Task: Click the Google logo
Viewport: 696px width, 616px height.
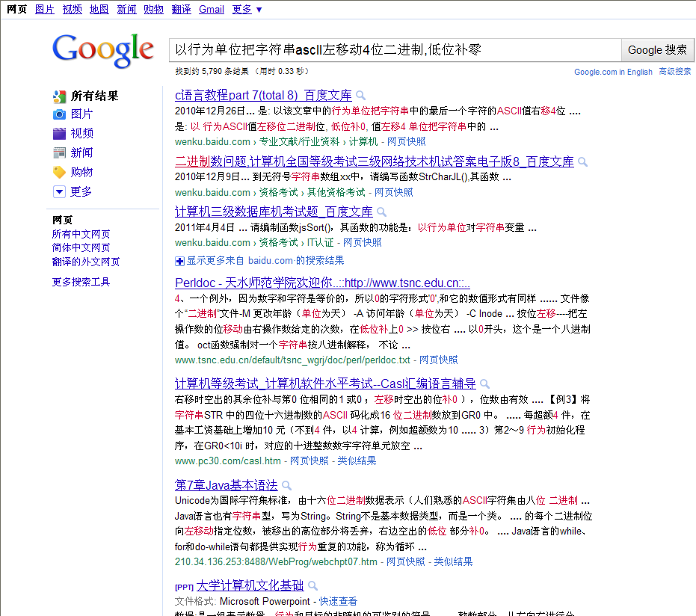Action: point(103,50)
